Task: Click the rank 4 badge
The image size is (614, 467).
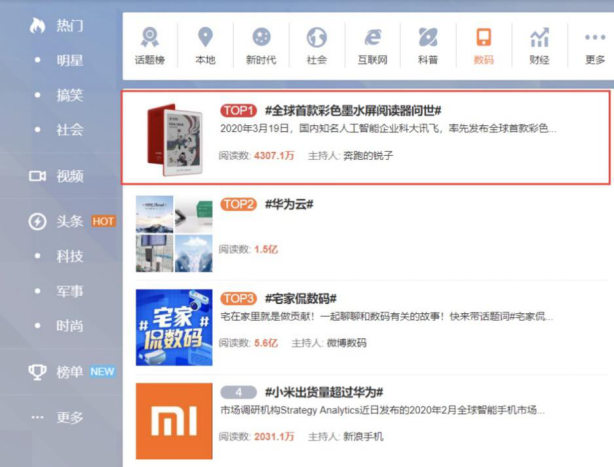Action: [x=238, y=392]
